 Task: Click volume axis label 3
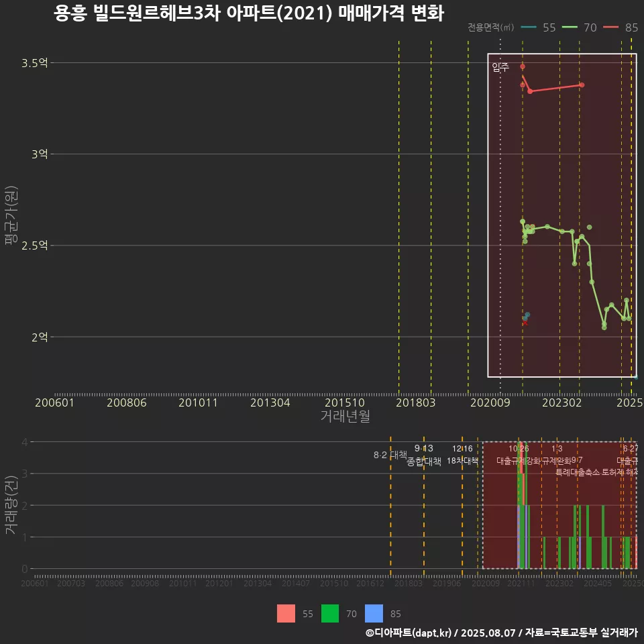[x=25, y=474]
